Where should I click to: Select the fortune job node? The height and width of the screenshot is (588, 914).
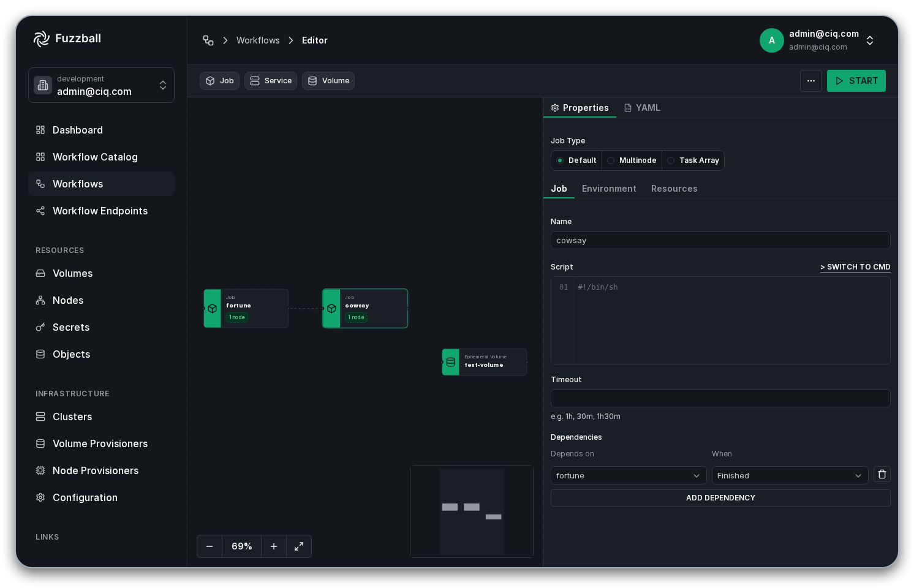(246, 309)
